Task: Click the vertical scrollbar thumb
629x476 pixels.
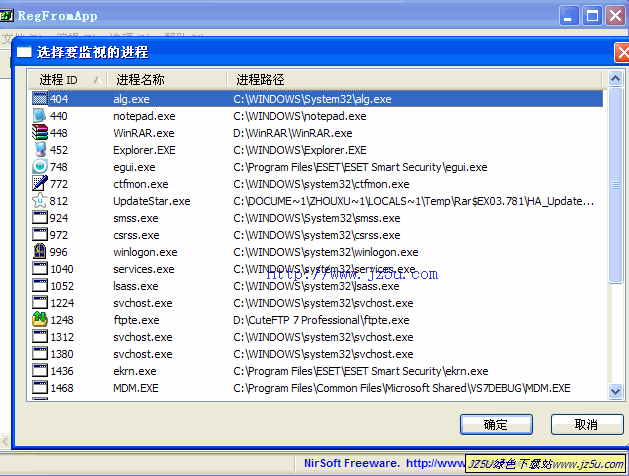Action: click(x=615, y=185)
